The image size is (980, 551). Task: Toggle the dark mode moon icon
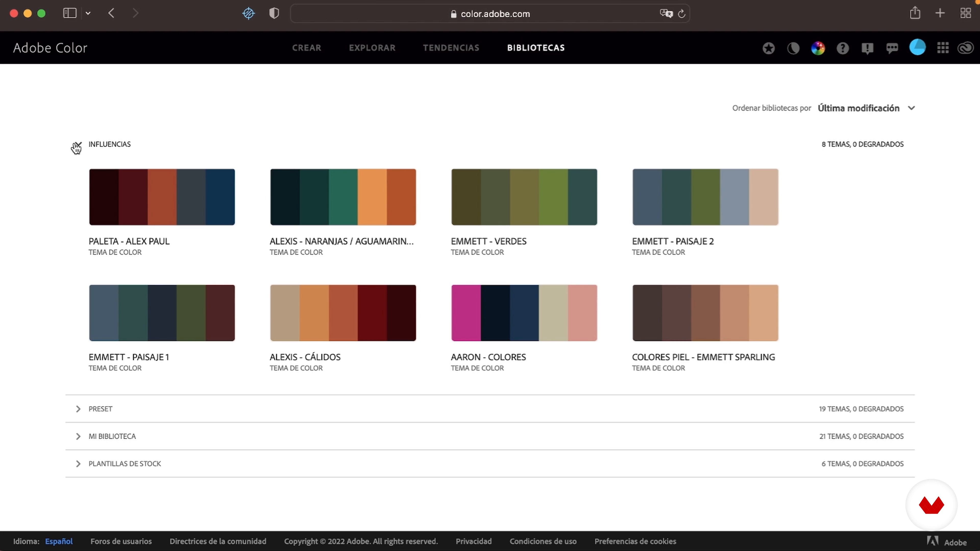coord(793,48)
